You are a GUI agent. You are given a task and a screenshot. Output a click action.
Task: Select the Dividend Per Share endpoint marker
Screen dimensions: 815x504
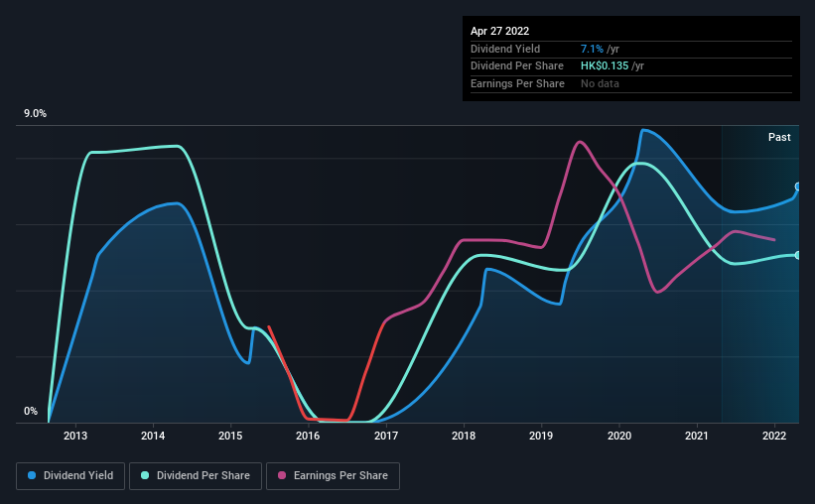(x=797, y=255)
